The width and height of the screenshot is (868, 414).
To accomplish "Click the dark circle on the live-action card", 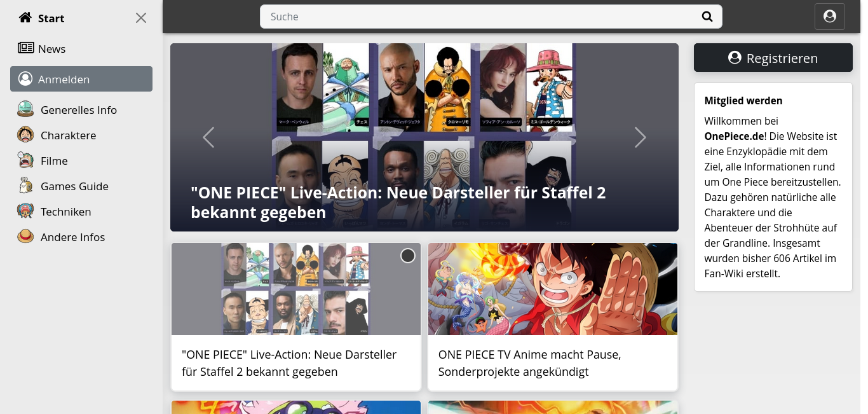I will pyautogui.click(x=408, y=256).
